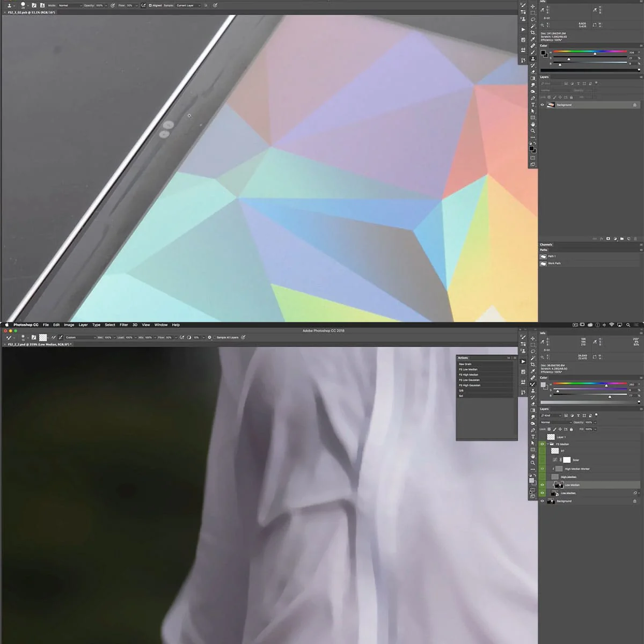Open the Actions panel flyout menu icon

pos(515,358)
